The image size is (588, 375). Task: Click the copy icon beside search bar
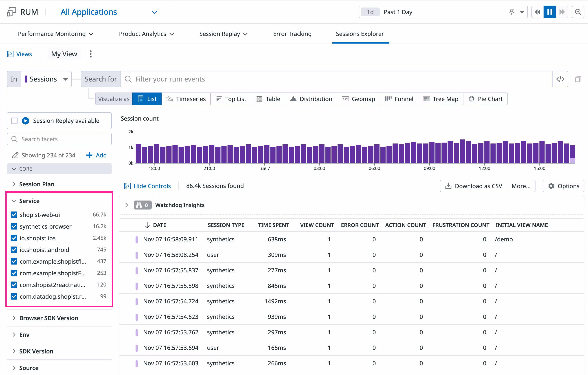[x=578, y=79]
